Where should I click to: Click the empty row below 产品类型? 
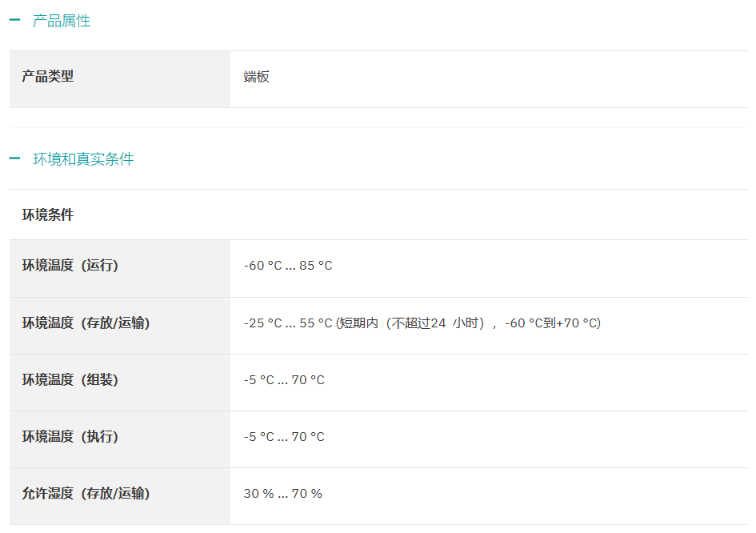tap(378, 118)
